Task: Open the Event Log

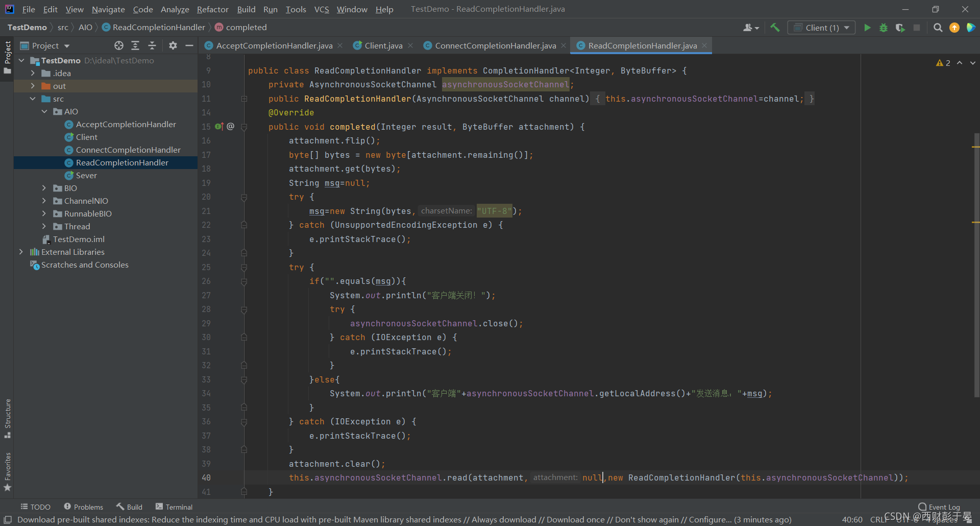Action: point(939,507)
